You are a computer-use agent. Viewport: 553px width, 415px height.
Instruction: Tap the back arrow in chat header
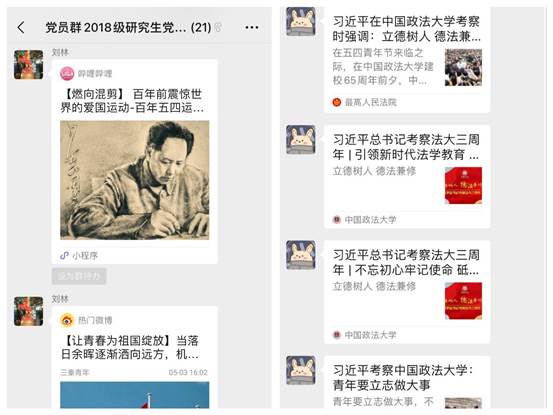pyautogui.click(x=21, y=27)
